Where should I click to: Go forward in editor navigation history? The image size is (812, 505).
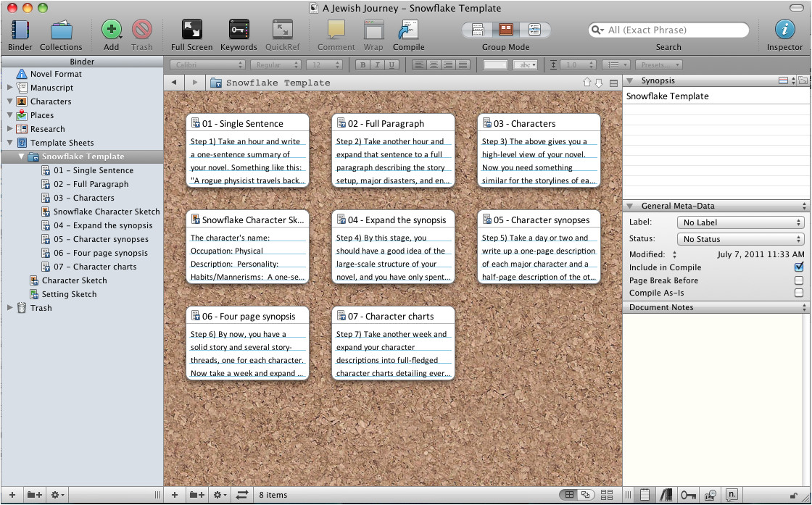(x=195, y=83)
